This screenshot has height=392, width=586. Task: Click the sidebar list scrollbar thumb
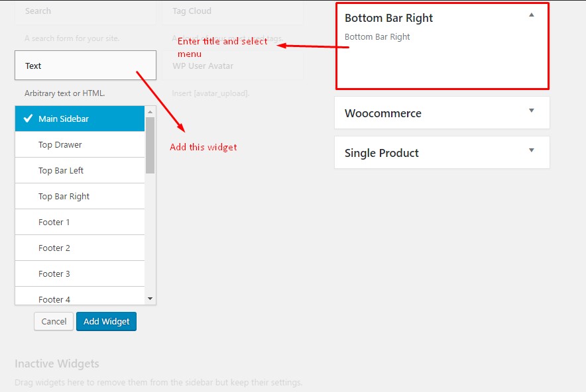tap(150, 145)
